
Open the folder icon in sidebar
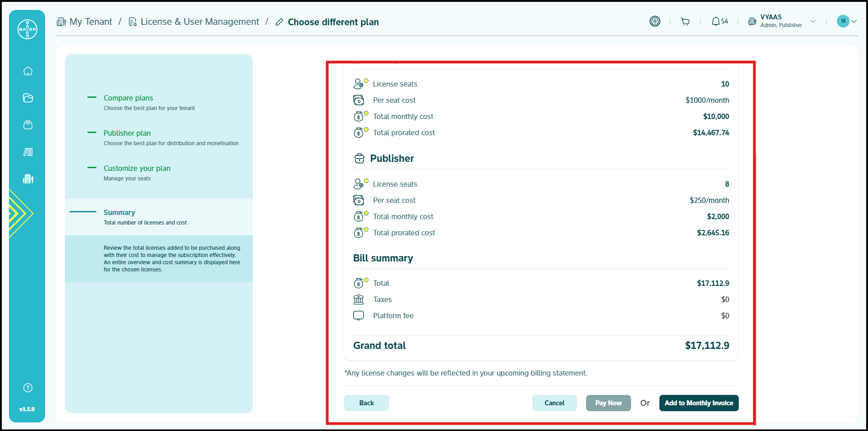(28, 98)
